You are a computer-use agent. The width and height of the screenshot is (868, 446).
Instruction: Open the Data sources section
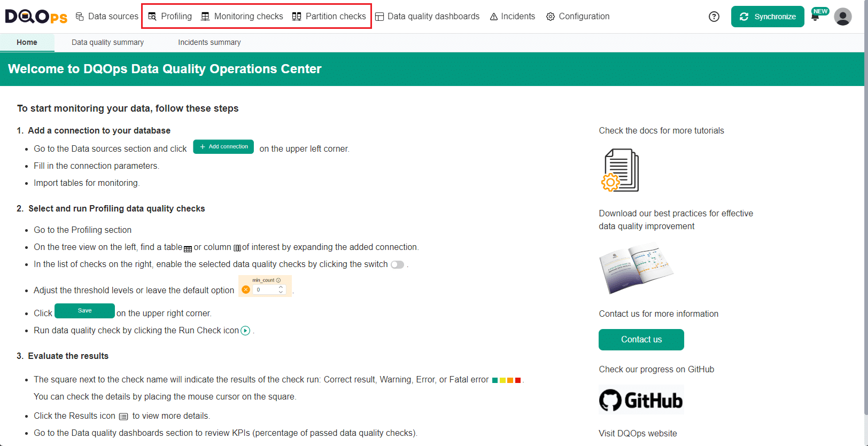(x=107, y=17)
